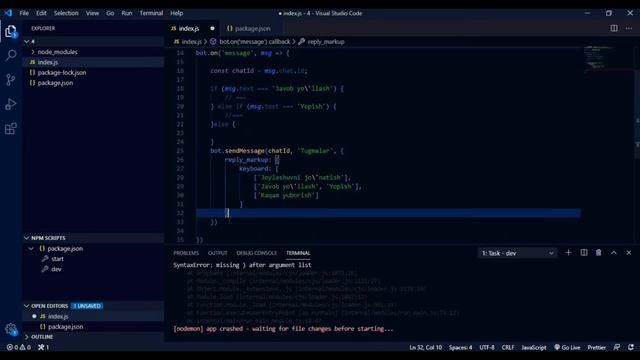Open the Extensions view
The height and width of the screenshot is (360, 640).
[x=11, y=129]
